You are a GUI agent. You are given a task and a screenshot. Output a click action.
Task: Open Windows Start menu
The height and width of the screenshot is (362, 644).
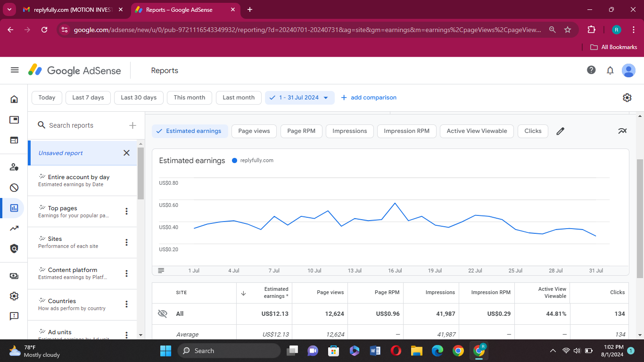pyautogui.click(x=165, y=351)
